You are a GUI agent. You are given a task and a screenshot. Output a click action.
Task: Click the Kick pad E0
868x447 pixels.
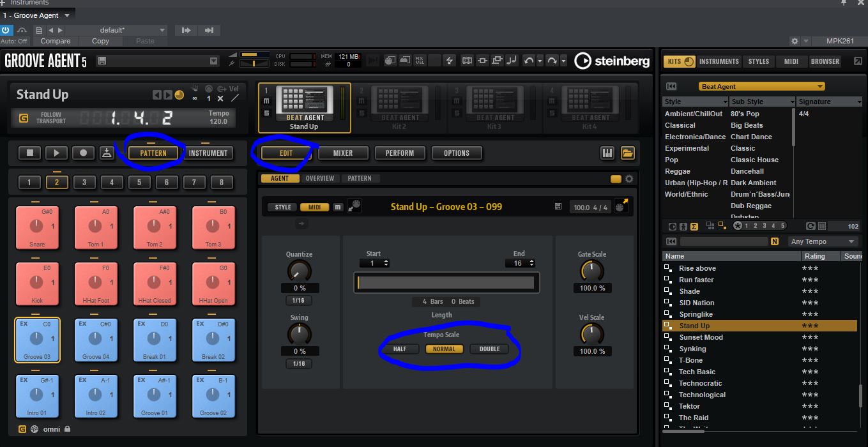38,284
